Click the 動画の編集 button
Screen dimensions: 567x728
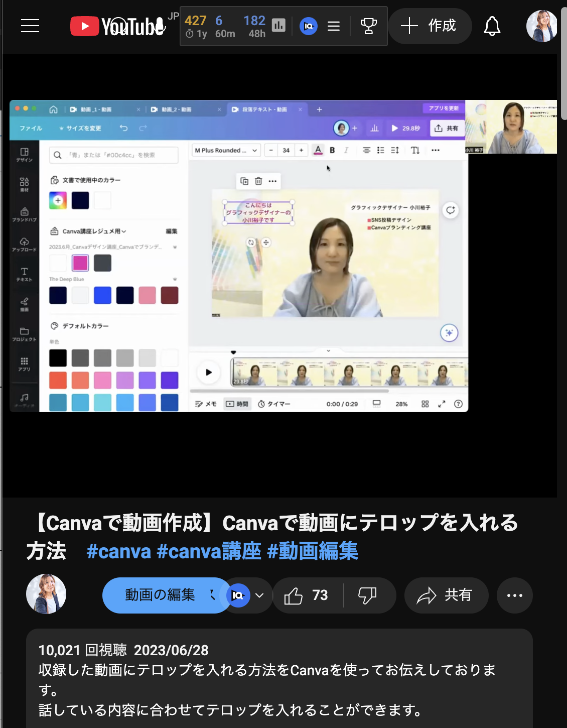tap(160, 595)
